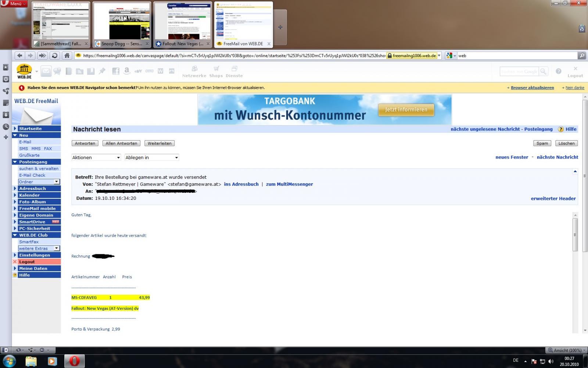Collapse the message header with the up arrow
Viewport: 588px width, 368px height.
[575, 171]
